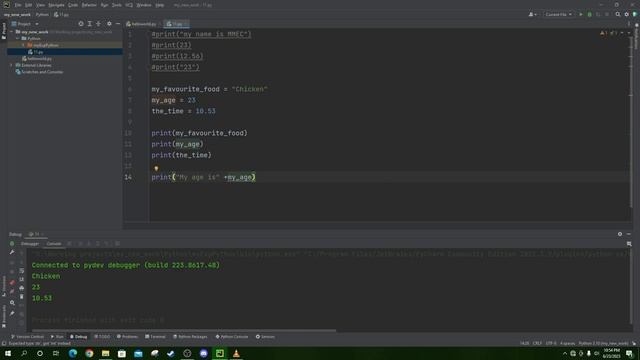
Task: Open Microsoft Edge from the taskbar
Action: pos(73,353)
